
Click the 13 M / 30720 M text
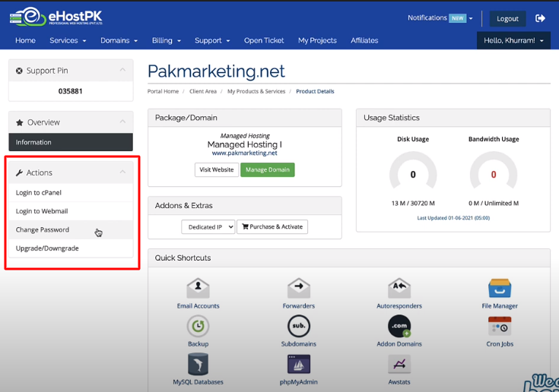pos(413,204)
